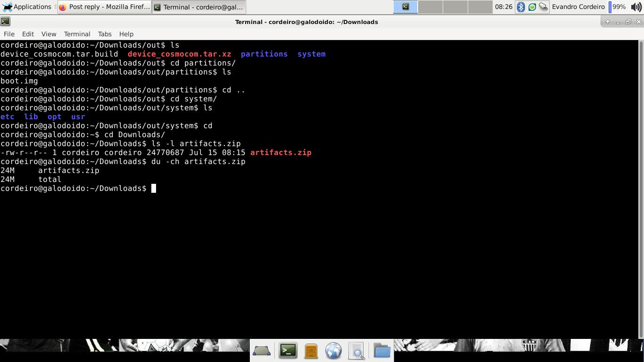The image size is (644, 362).
Task: Click the Show Desktop dock icon
Action: [x=262, y=351]
